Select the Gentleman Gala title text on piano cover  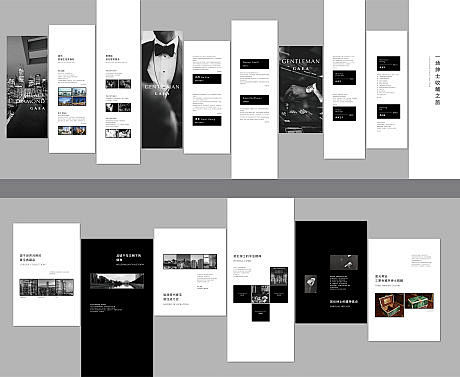coord(301,64)
